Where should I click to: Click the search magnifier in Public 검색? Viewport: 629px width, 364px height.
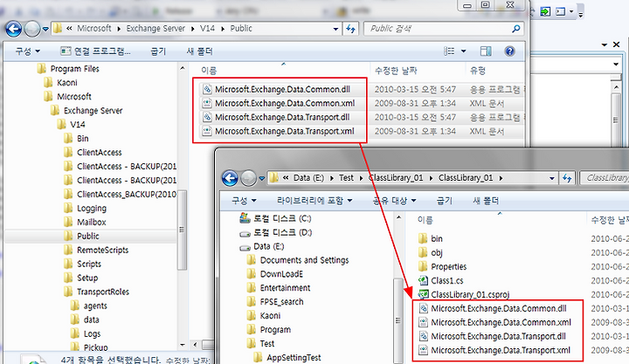pyautogui.click(x=516, y=29)
